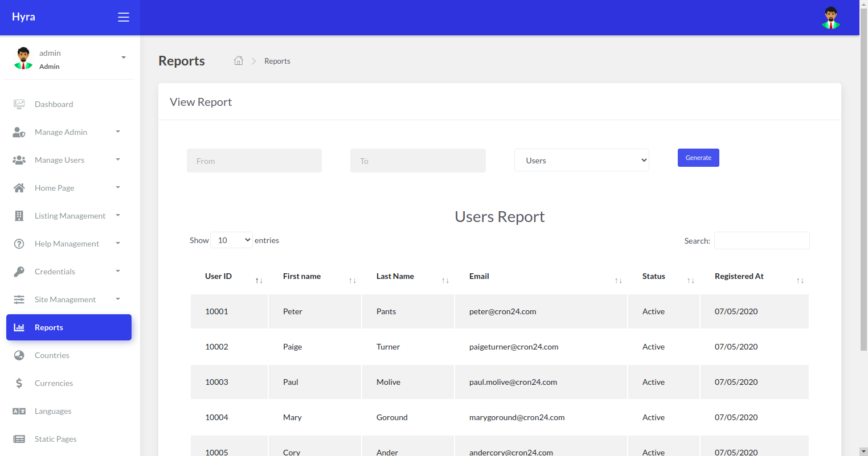868x456 pixels.
Task: Sort table by User ID arrows
Action: click(259, 281)
